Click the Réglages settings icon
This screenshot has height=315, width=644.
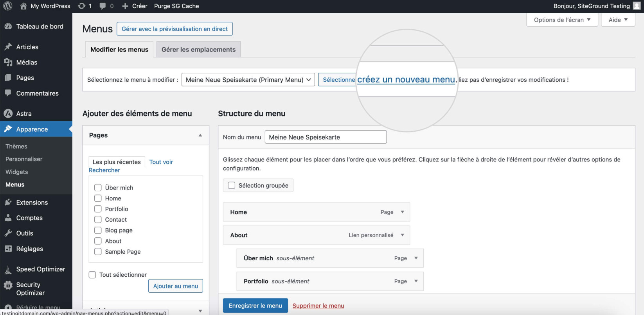click(8, 249)
